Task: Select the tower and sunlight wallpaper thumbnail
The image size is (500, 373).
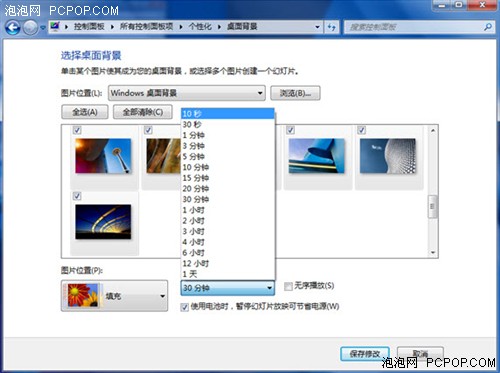Action: 103,156
